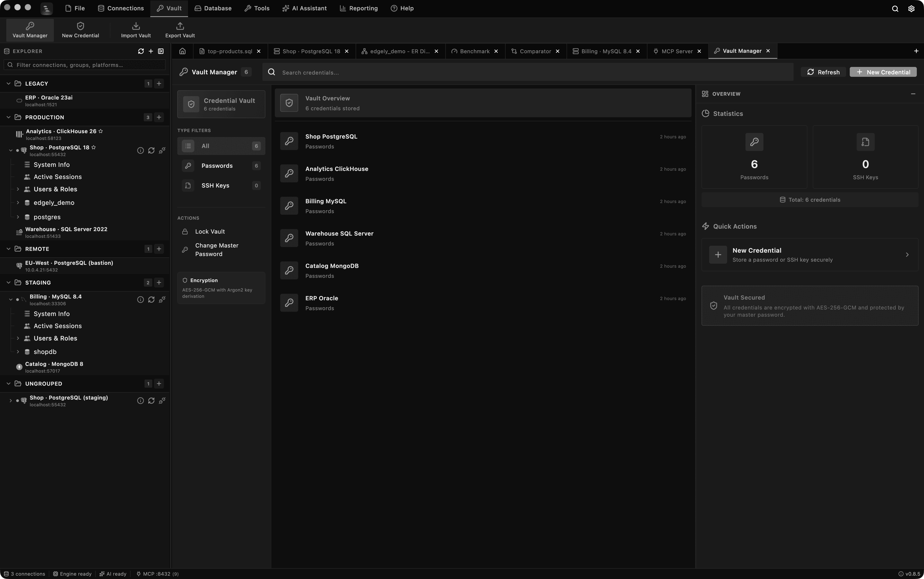Show info for Billing · MySQL 8.4
Screen dimensions: 924x579
pos(141,299)
